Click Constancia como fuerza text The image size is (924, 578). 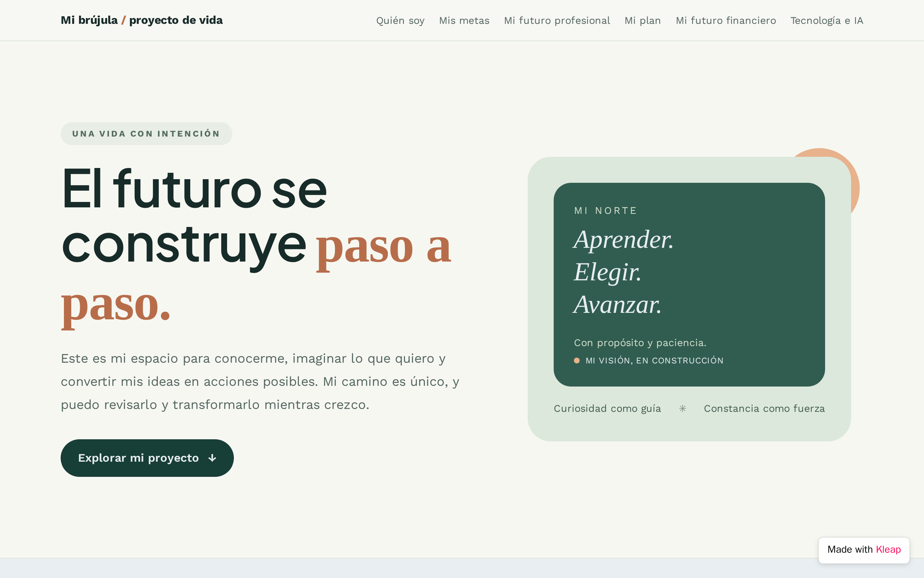click(764, 409)
